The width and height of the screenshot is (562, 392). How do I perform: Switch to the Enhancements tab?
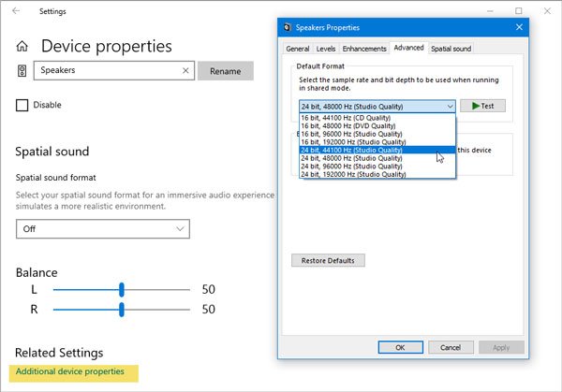(364, 49)
